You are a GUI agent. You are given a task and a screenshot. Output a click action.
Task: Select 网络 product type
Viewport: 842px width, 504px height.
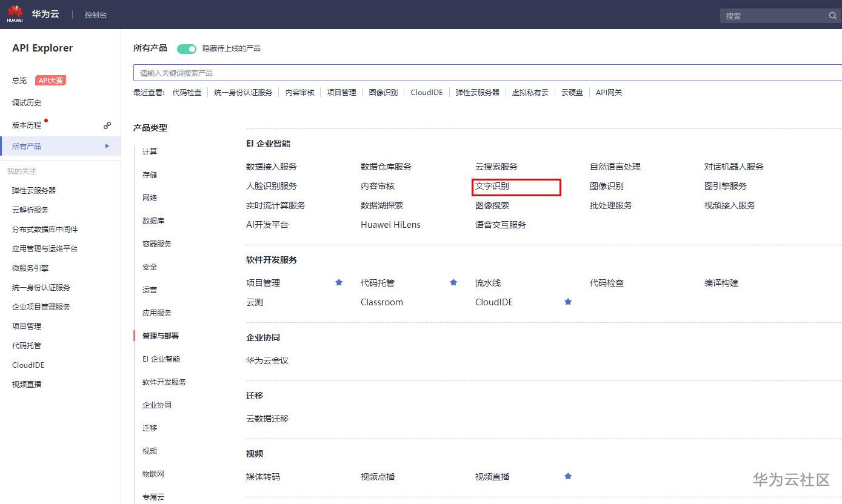150,197
